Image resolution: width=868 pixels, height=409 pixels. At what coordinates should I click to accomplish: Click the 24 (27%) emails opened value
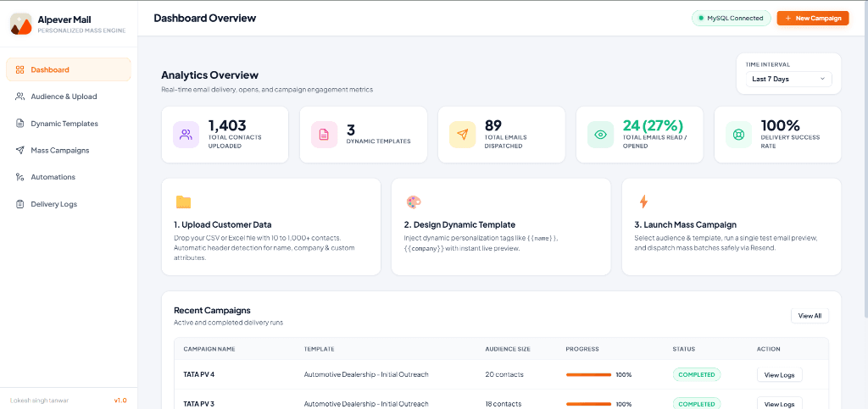[x=654, y=126]
